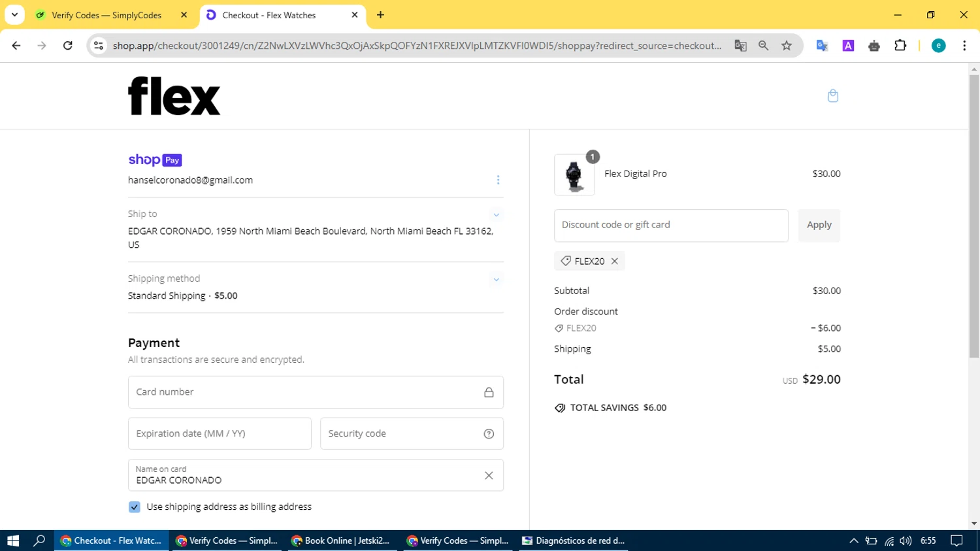Viewport: 980px width, 551px height.
Task: Open the Windows Start menu
Action: tap(13, 541)
